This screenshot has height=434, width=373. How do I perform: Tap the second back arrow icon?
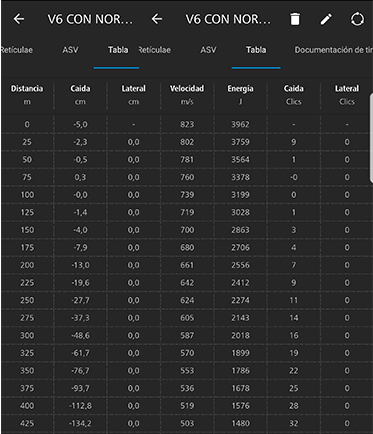157,19
